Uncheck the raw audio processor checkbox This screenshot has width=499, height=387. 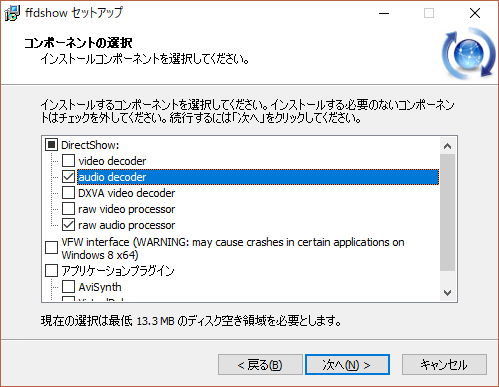tap(68, 225)
